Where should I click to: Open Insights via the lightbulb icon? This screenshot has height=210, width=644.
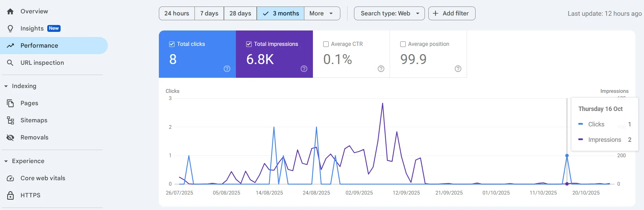[10, 28]
